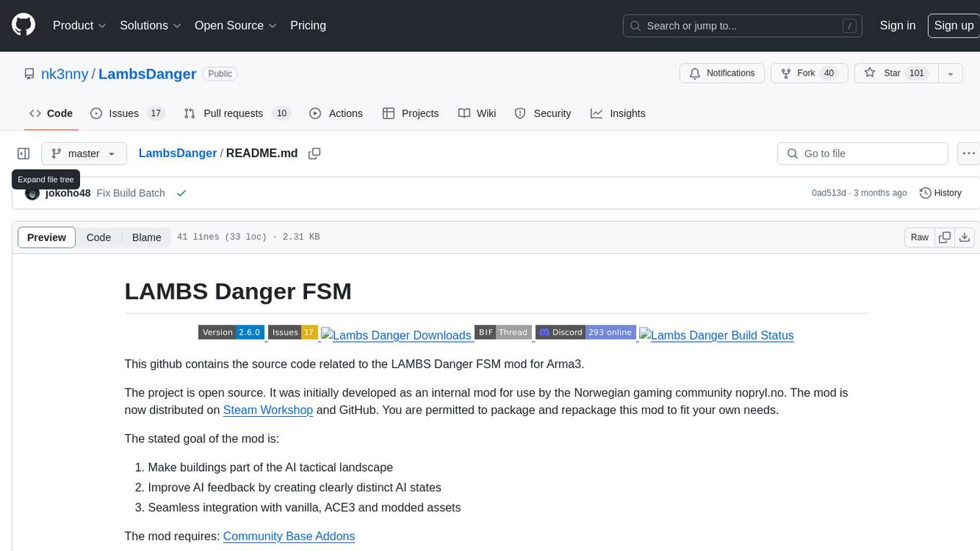The height and width of the screenshot is (551, 980).
Task: Open the Code tab
Action: click(51, 113)
